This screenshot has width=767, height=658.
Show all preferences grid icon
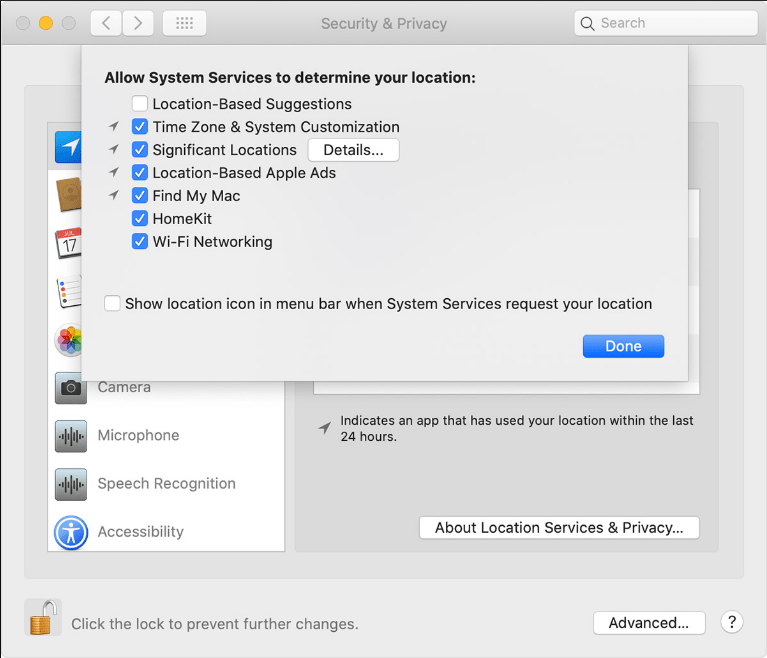tap(184, 23)
